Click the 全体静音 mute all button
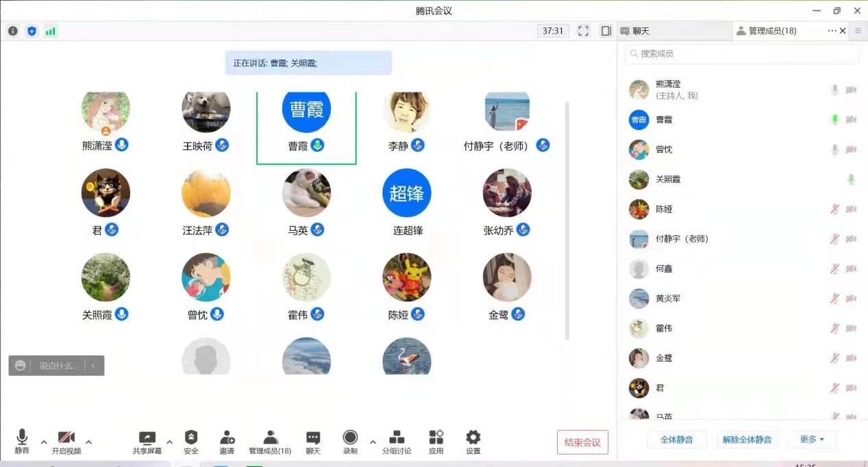This screenshot has width=868, height=467. 676,440
